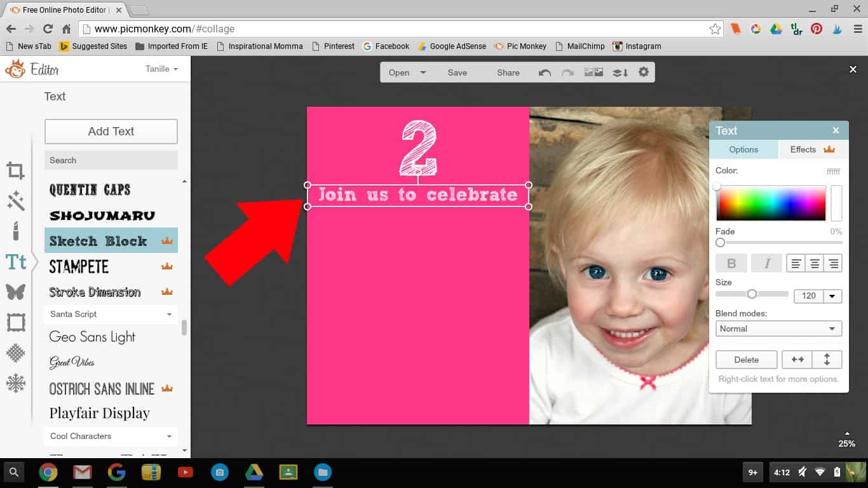Image resolution: width=868 pixels, height=488 pixels.
Task: Open the Frames tool
Action: [16, 322]
